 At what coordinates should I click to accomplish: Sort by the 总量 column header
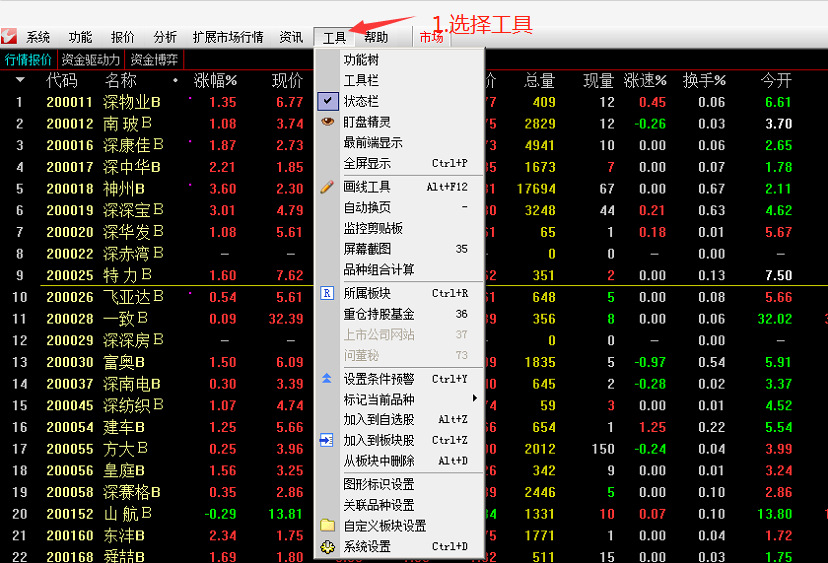(540, 80)
